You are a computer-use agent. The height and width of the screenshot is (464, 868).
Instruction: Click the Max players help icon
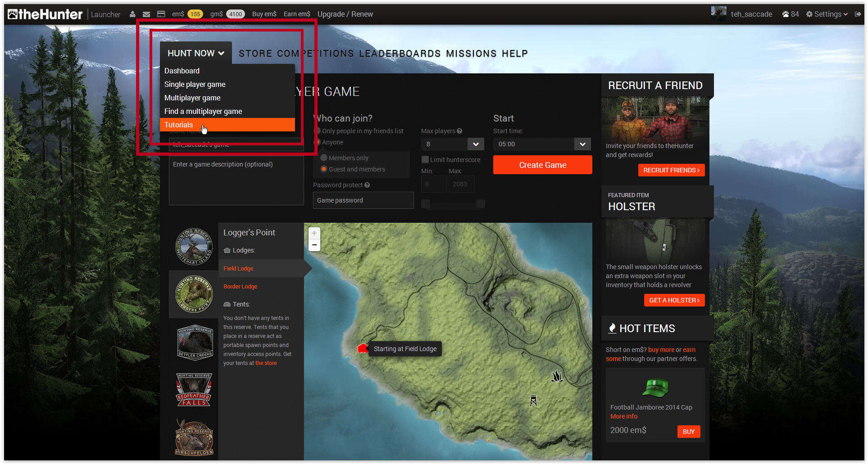pyautogui.click(x=459, y=131)
